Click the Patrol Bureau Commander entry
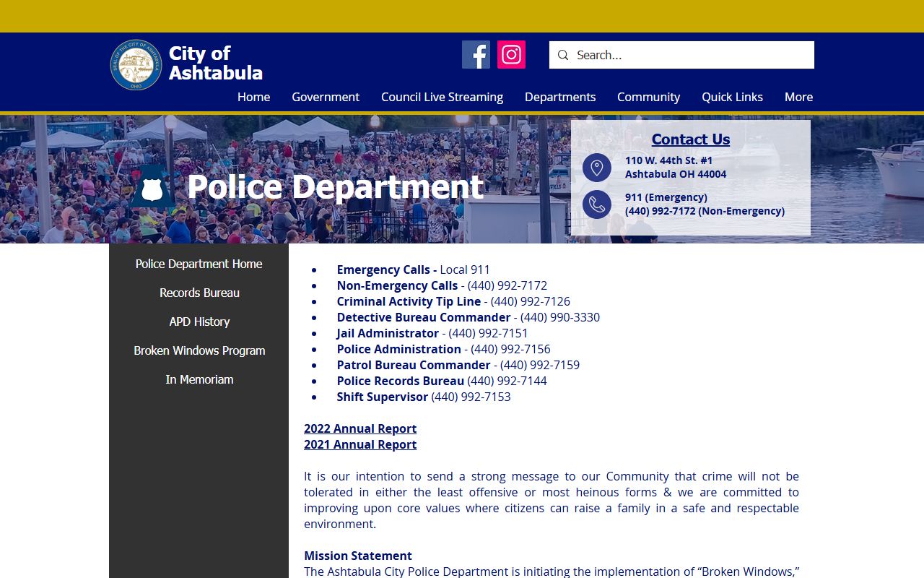 click(x=458, y=365)
